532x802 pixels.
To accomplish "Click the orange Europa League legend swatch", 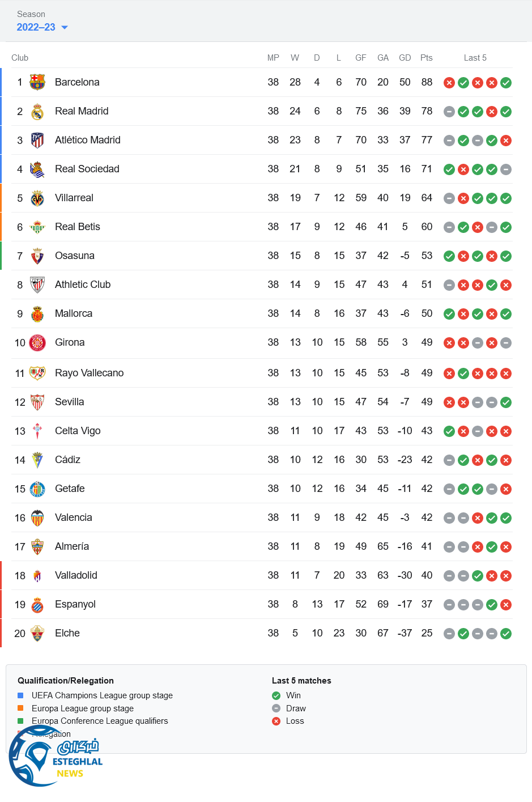I will 20,708.
